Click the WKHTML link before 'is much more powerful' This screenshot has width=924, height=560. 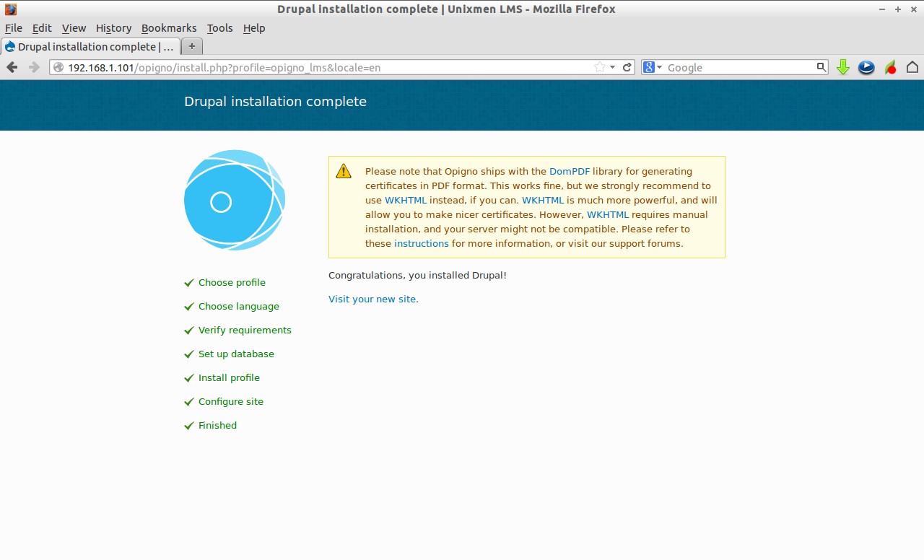tap(543, 200)
